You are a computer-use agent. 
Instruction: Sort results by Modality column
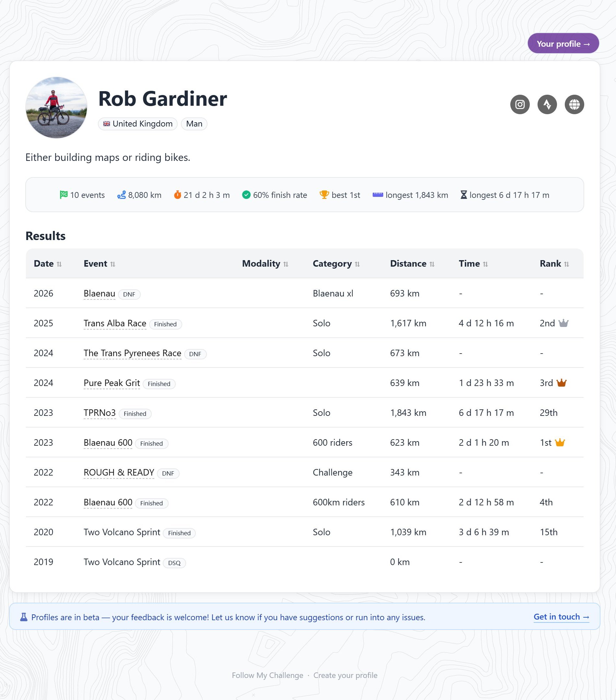[x=265, y=264]
